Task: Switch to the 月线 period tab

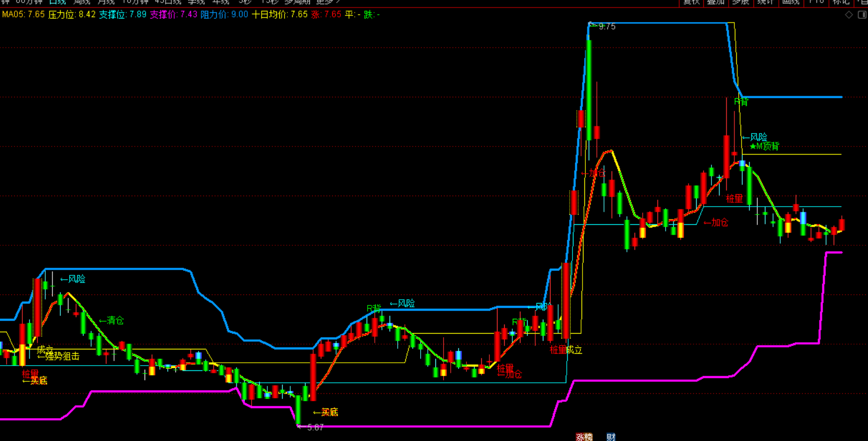Action: (106, 2)
